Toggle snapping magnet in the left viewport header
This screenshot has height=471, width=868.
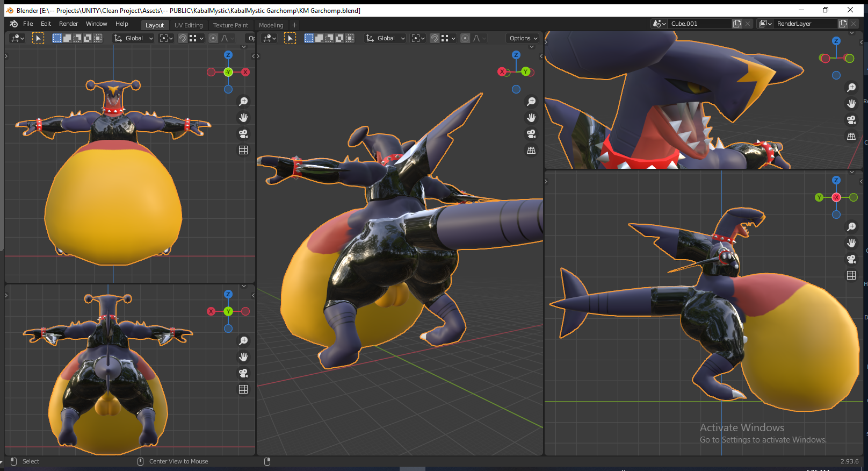coord(183,38)
